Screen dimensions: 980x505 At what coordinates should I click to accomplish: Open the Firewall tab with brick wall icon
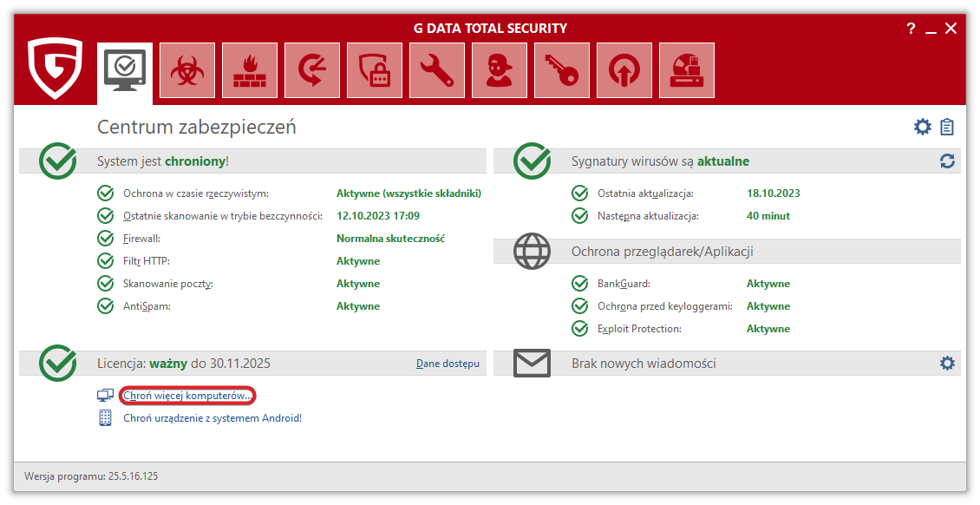(x=250, y=70)
